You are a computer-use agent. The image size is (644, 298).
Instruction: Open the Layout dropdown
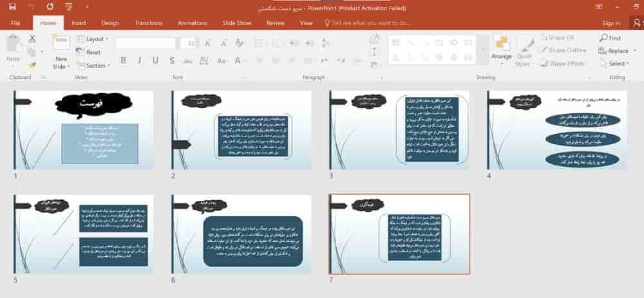[x=93, y=39]
